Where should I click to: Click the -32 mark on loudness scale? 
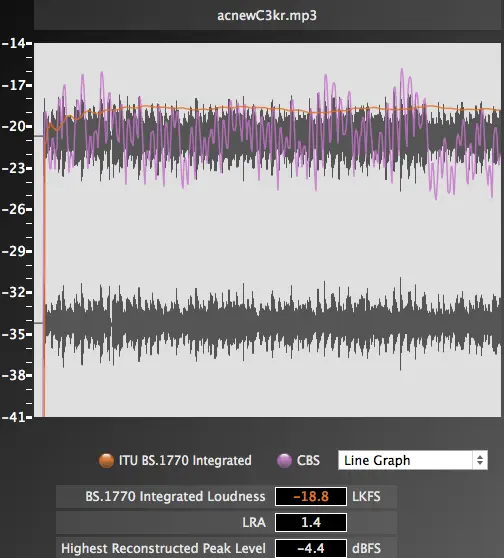point(17,293)
